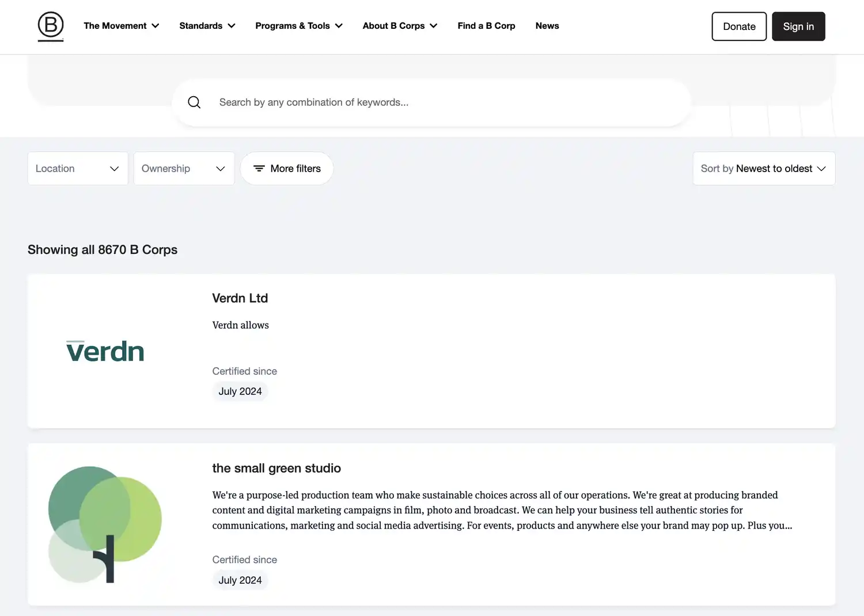Go to Find a B Corp page
Screen dimensions: 864x616
(x=486, y=26)
